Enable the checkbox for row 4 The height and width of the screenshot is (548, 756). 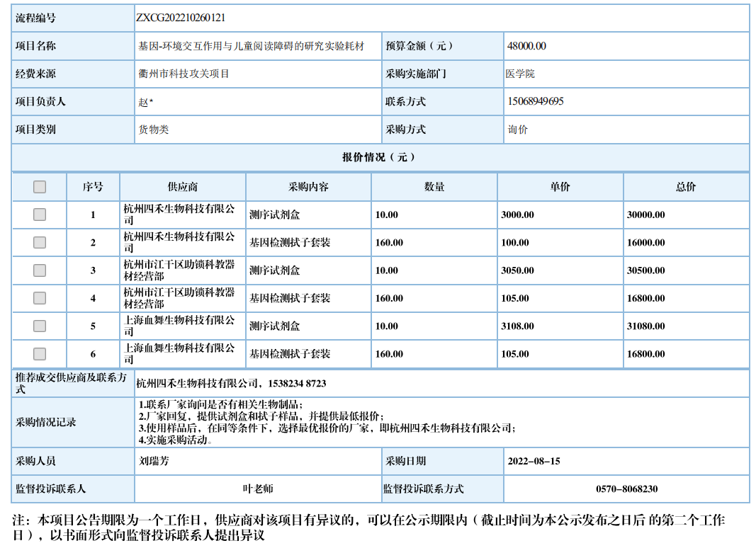[40, 298]
